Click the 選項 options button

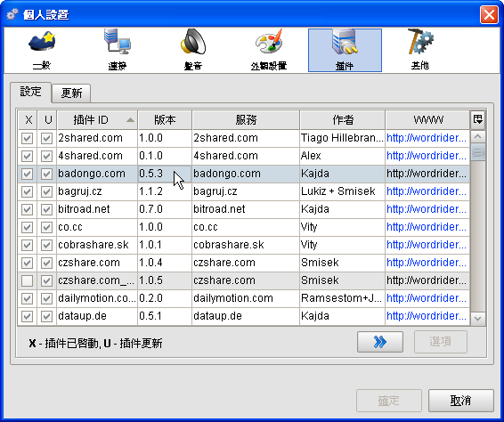(441, 342)
